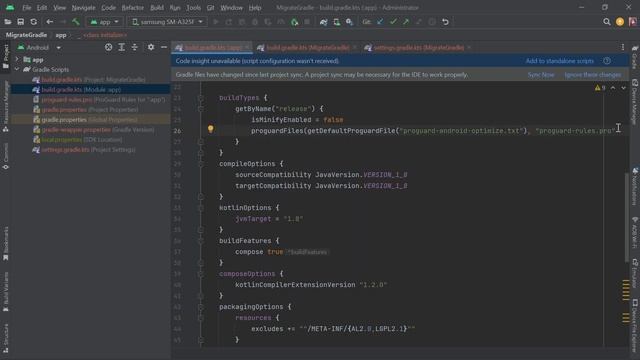Fold the buildTypes block in gutter
Screen dimensions: 640x360
pos(200,98)
